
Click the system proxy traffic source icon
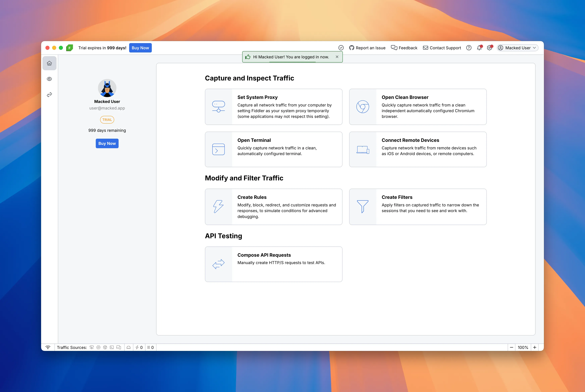click(x=92, y=347)
